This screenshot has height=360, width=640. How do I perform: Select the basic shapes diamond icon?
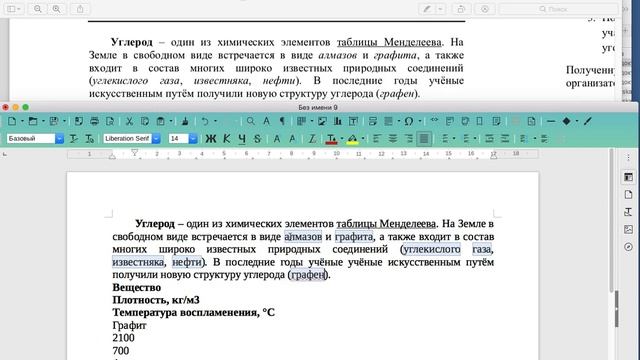[567, 121]
